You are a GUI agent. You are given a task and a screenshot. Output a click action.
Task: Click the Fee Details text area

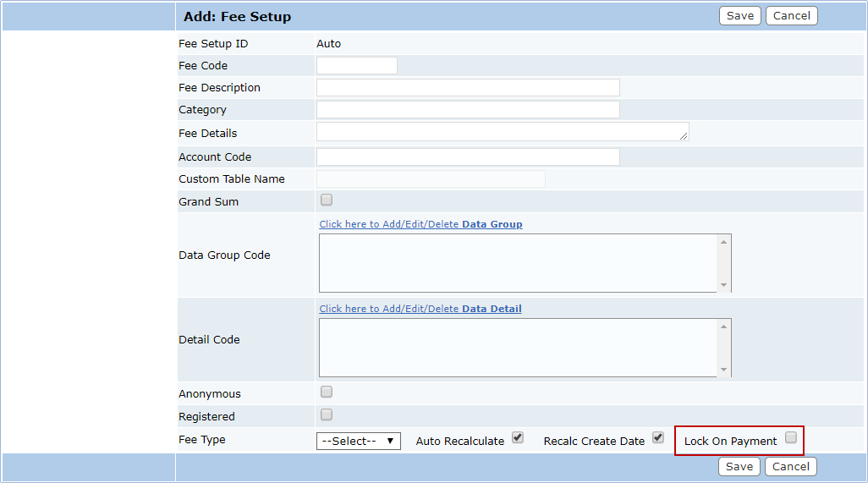click(502, 132)
